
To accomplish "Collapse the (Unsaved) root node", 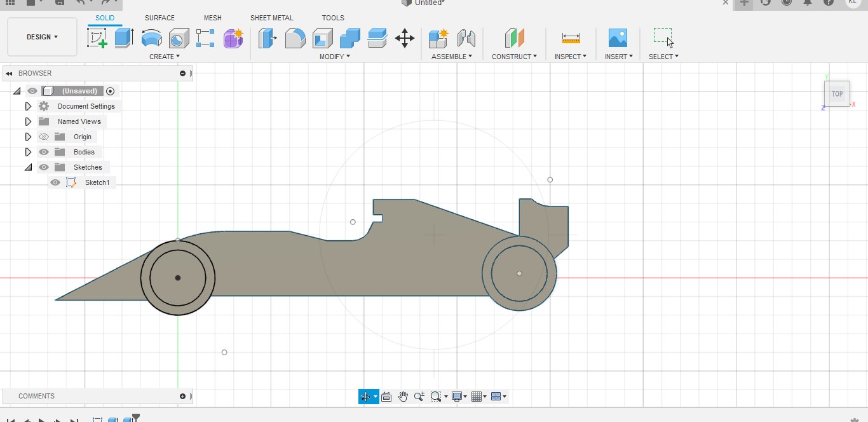I will click(17, 91).
